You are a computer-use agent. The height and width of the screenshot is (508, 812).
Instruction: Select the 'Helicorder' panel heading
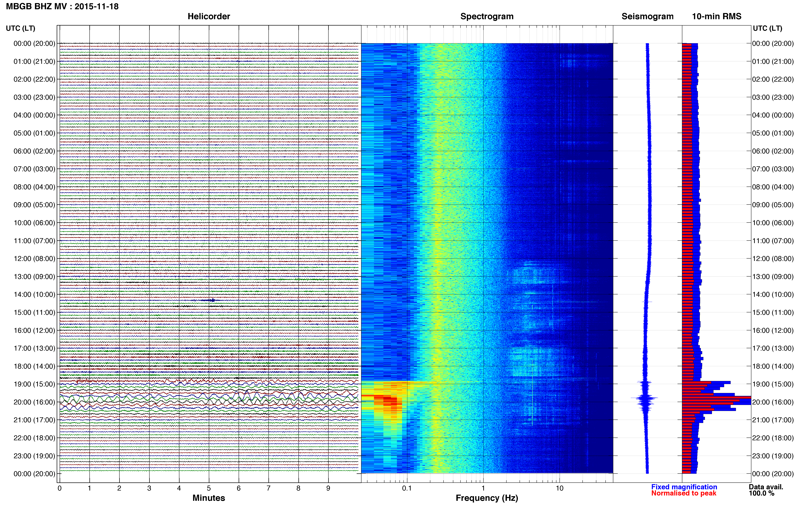pos(208,16)
